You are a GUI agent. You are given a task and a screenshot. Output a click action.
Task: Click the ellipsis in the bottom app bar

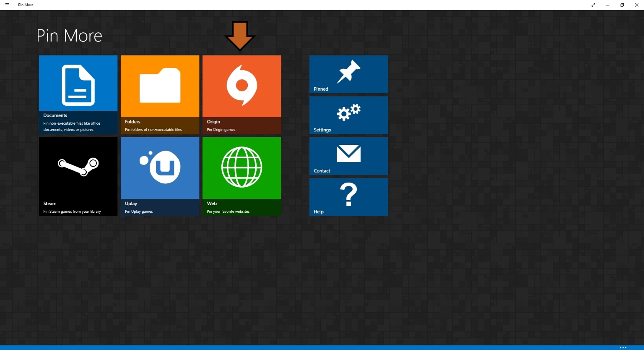pyautogui.click(x=624, y=347)
